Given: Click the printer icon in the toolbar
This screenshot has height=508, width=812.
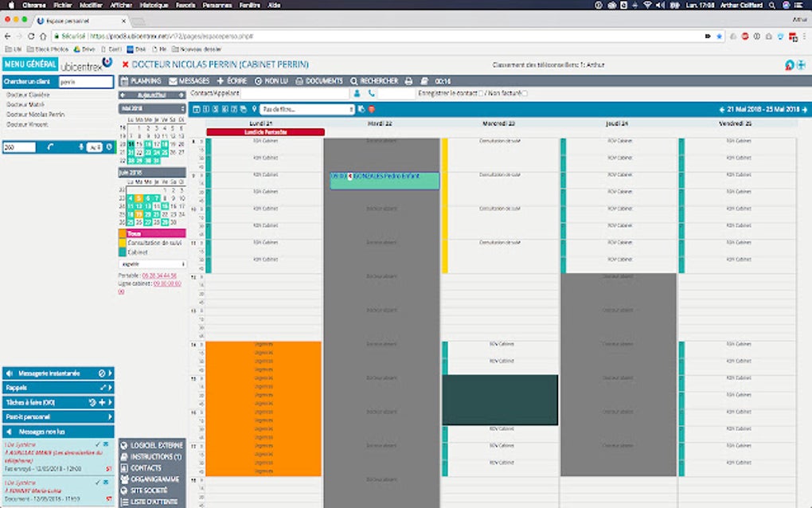Looking at the screenshot, I should (408, 81).
